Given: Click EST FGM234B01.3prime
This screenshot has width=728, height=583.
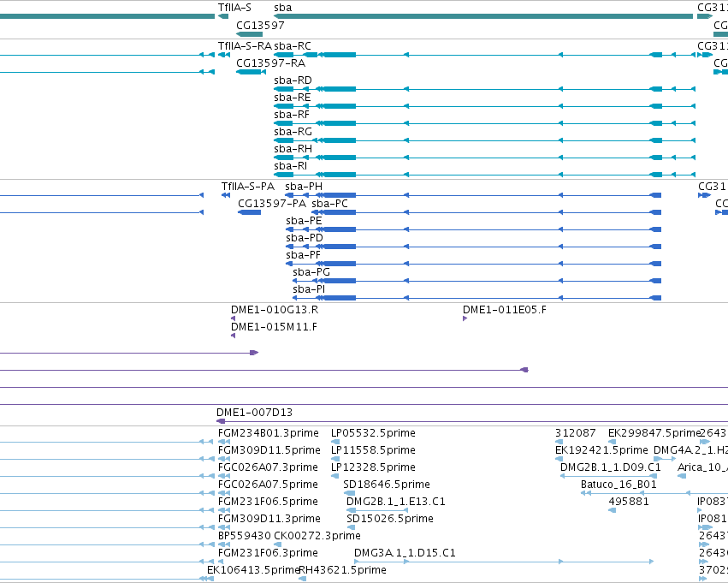Looking at the screenshot, I should pos(269,433).
